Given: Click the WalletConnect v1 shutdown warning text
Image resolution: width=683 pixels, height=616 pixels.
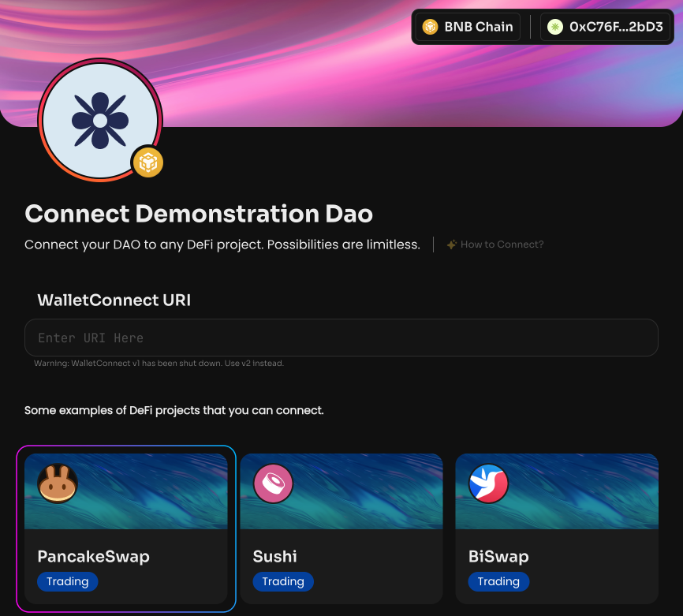Looking at the screenshot, I should tap(159, 363).
